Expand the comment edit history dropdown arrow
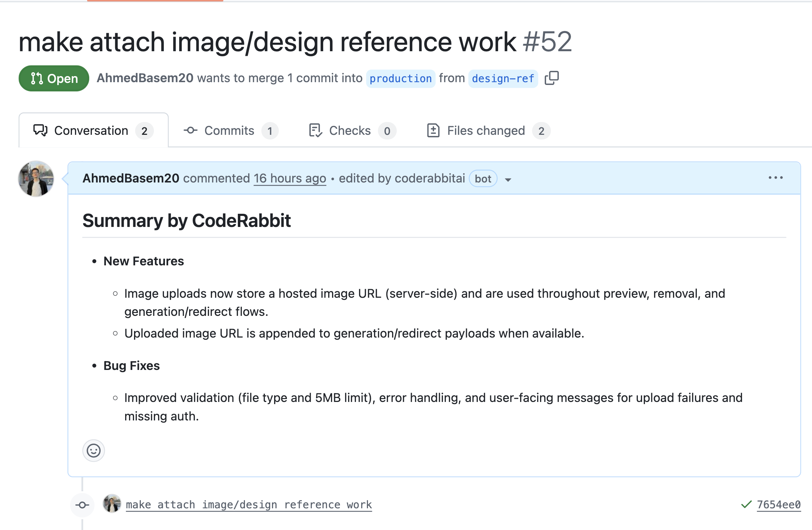Screen dimensions: 812x530 508,180
